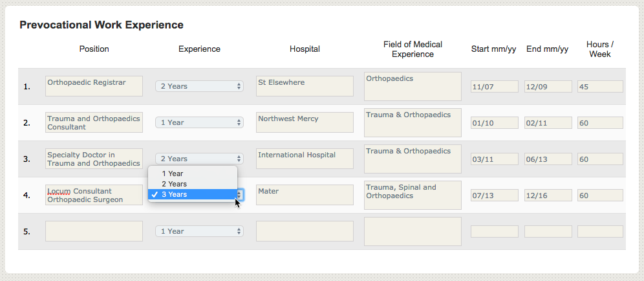Click the empty Hospital field in row 5
The image size is (644, 281).
click(305, 231)
